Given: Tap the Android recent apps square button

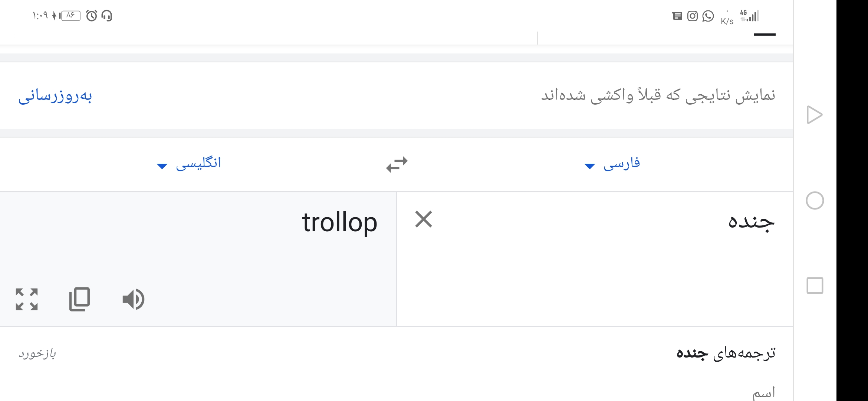Looking at the screenshot, I should pyautogui.click(x=815, y=286).
